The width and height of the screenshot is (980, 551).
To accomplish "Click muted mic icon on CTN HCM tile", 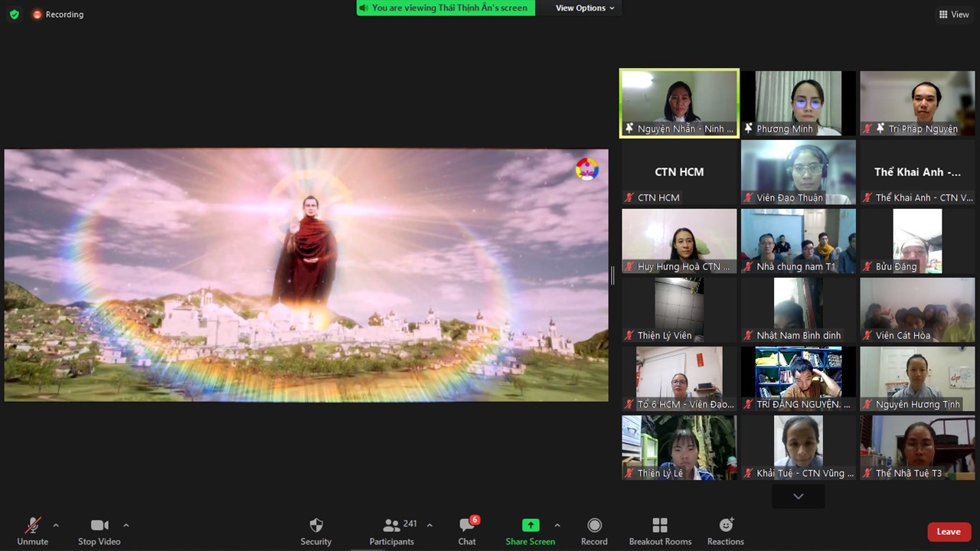I will [x=629, y=197].
